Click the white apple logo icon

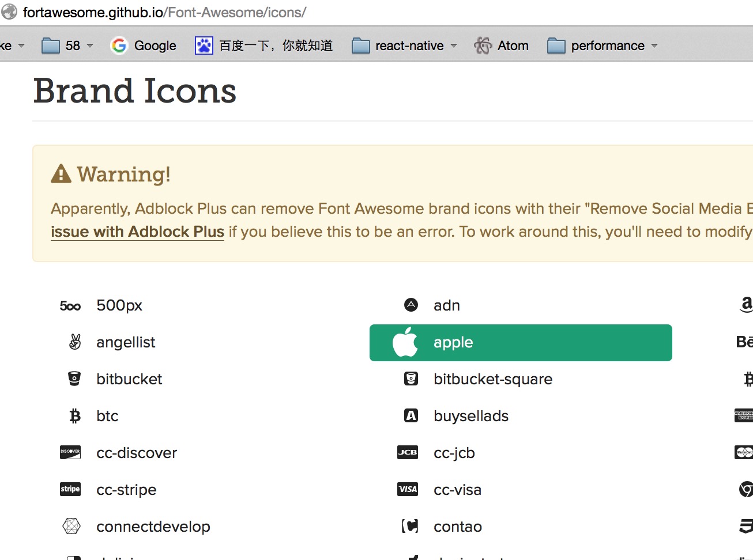pyautogui.click(x=405, y=342)
